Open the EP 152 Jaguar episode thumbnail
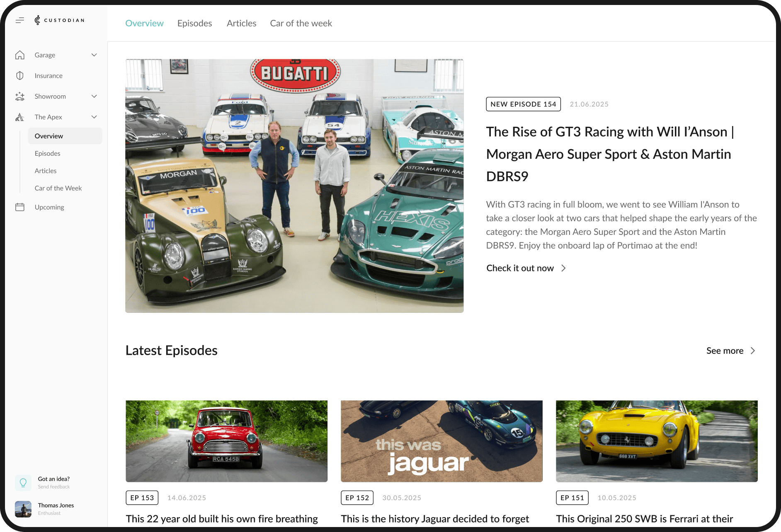Image resolution: width=781 pixels, height=532 pixels. coord(441,441)
